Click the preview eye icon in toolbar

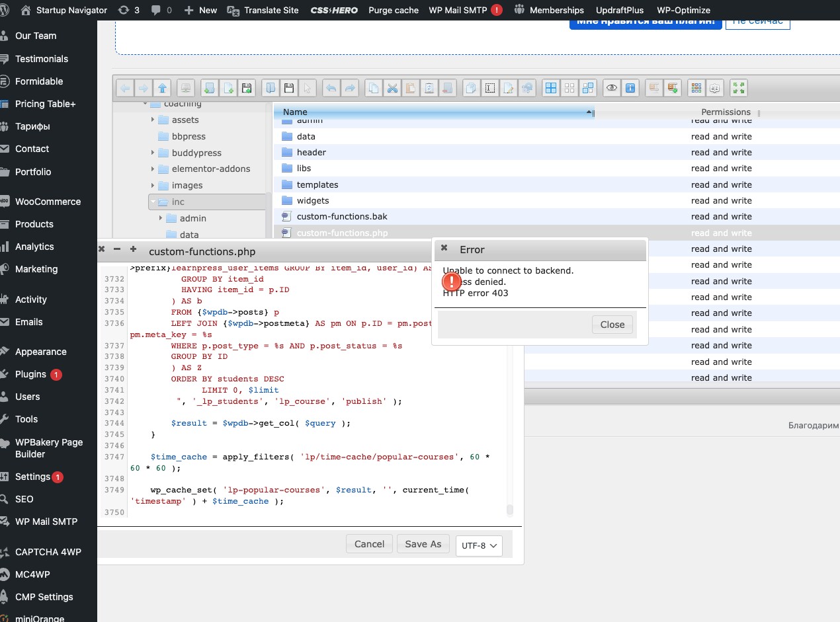(x=612, y=88)
